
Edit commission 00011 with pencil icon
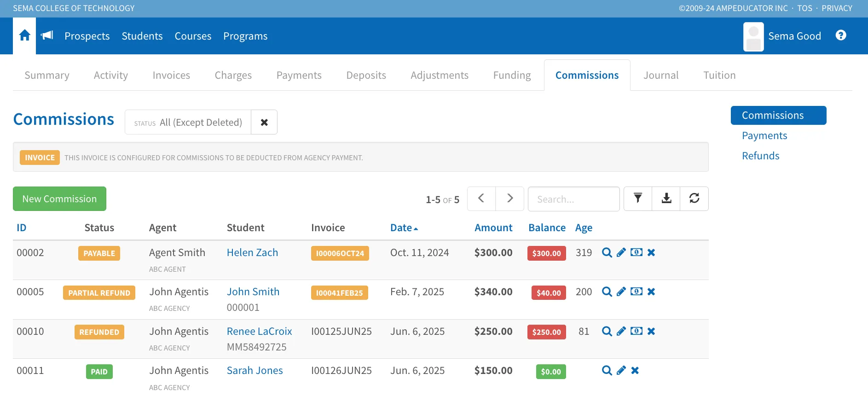[x=621, y=370]
